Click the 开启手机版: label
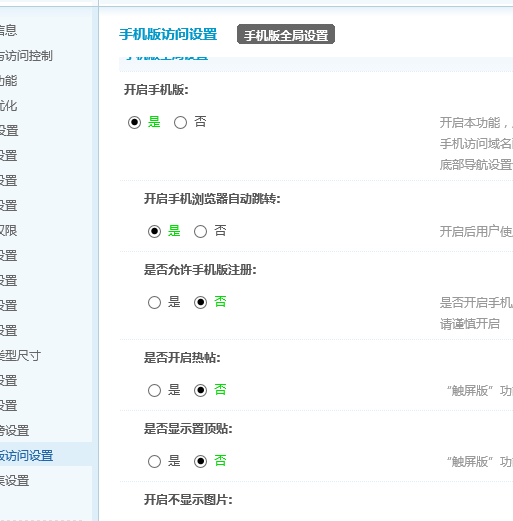513x521 pixels. click(x=156, y=90)
